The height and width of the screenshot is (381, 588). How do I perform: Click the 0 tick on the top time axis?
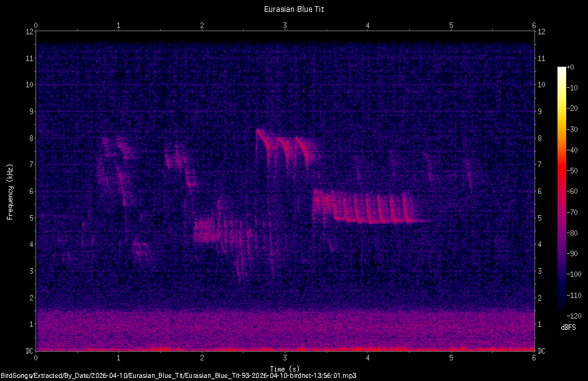pos(36,26)
